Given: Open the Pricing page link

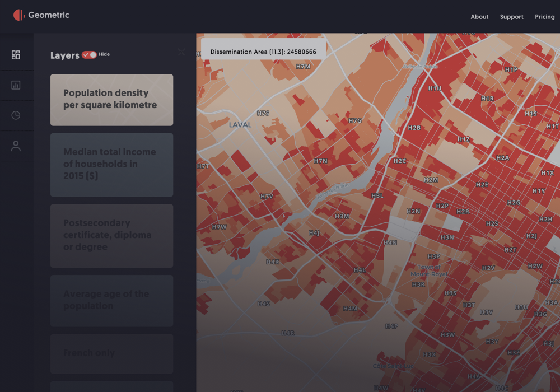Looking at the screenshot, I should pyautogui.click(x=544, y=17).
